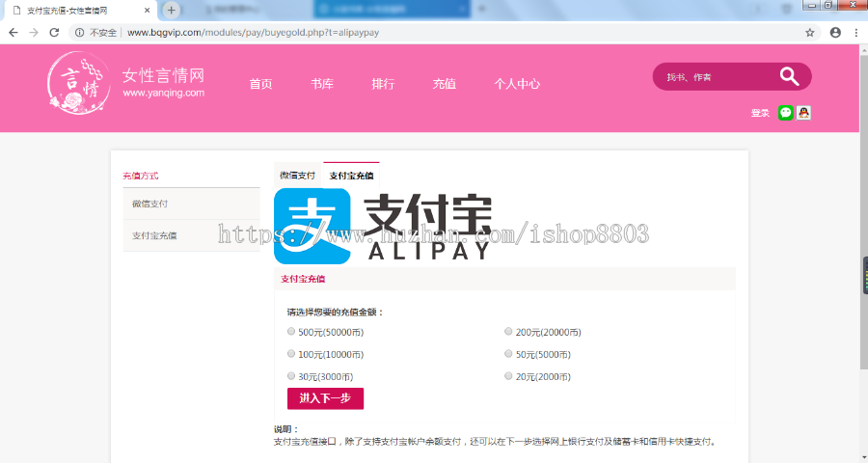
Task: Open 首页 in the navigation bar
Action: (260, 84)
